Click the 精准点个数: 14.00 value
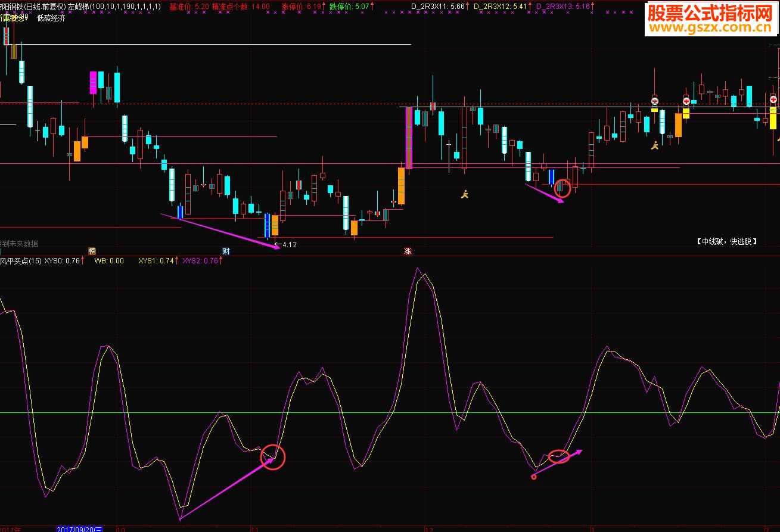The image size is (780, 532). coord(241,7)
